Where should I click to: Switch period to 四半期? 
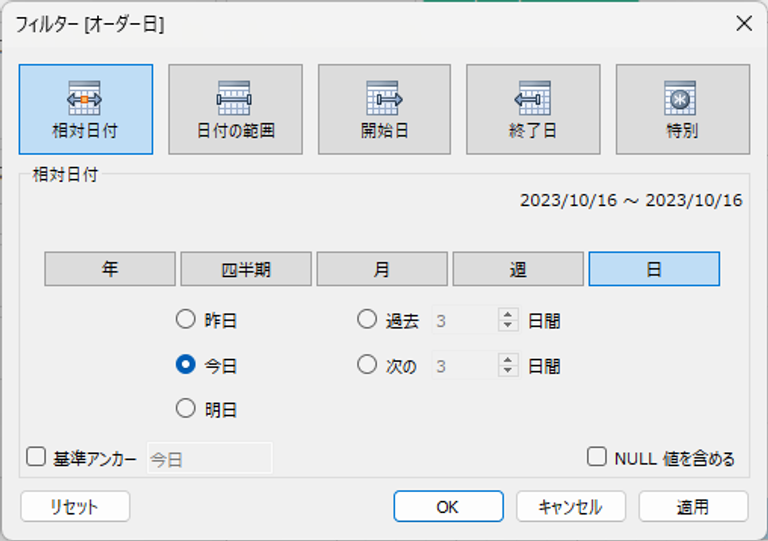coord(246,269)
